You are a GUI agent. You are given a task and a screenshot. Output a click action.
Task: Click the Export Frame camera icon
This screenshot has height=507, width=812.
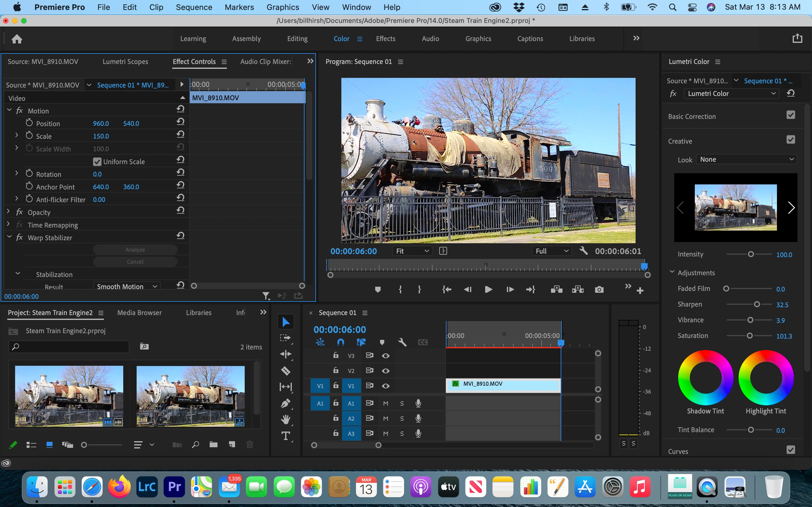599,290
